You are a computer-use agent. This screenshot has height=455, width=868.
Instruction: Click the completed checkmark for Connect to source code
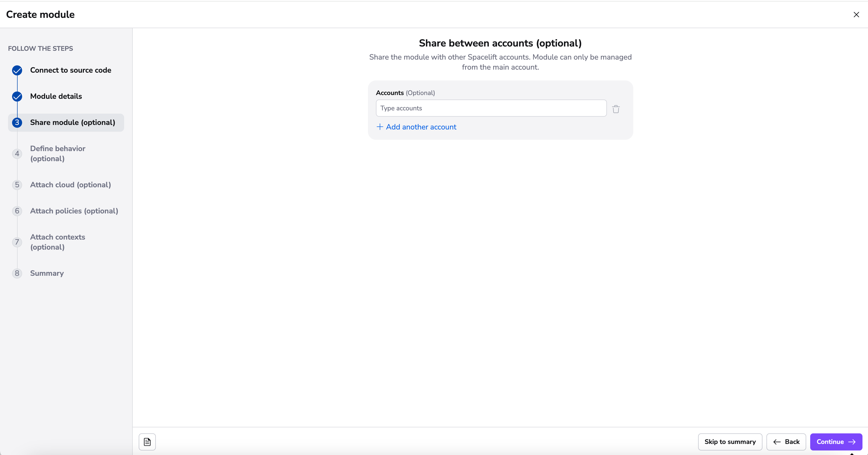tap(17, 70)
